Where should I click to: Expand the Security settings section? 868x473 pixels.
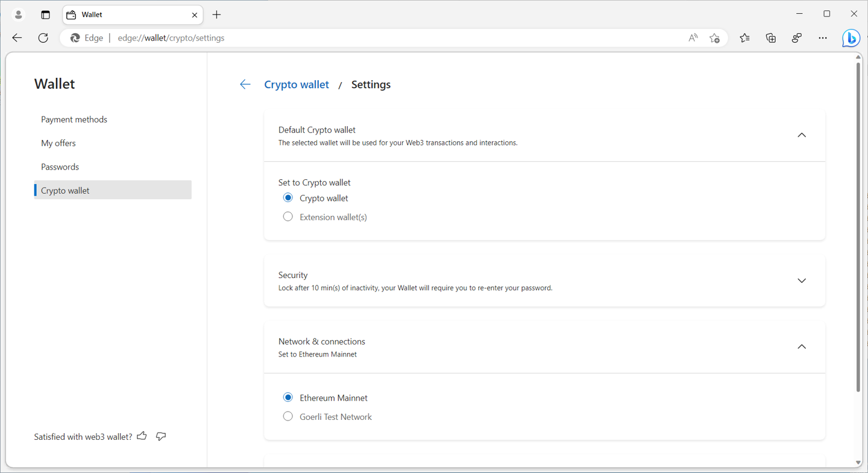click(801, 281)
